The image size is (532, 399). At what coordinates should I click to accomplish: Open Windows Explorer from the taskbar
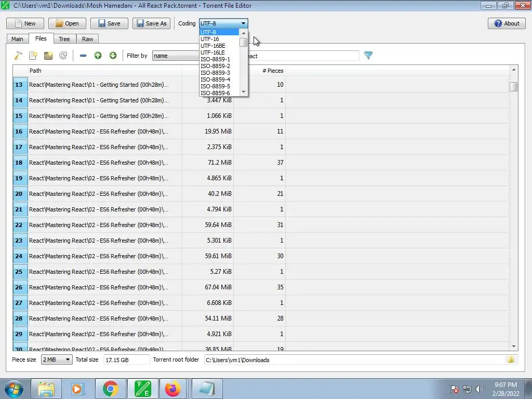(46, 389)
